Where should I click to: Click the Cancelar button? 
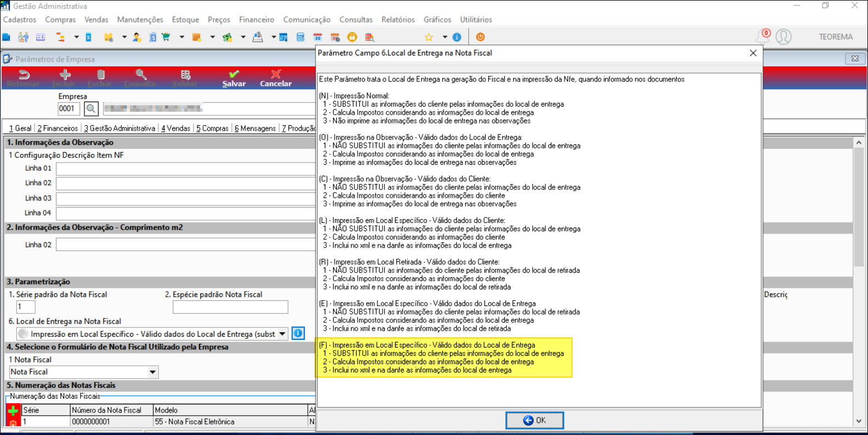pos(275,79)
